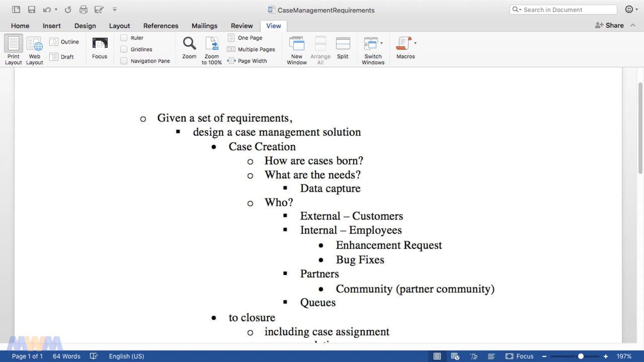Choose One Page zoom option
The width and height of the screenshot is (644, 362).
pyautogui.click(x=245, y=38)
